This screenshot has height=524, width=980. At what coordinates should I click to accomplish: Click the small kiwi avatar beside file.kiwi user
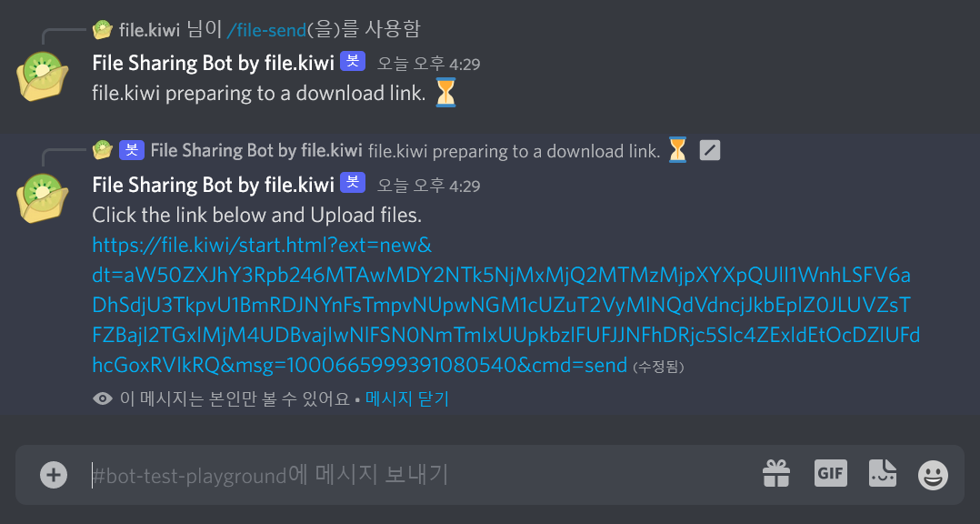tap(103, 29)
